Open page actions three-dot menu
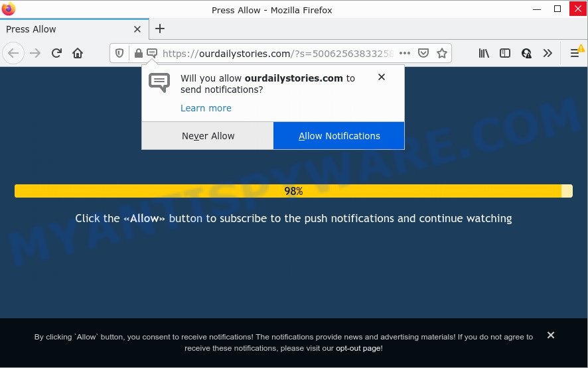588x368 pixels. (405, 53)
